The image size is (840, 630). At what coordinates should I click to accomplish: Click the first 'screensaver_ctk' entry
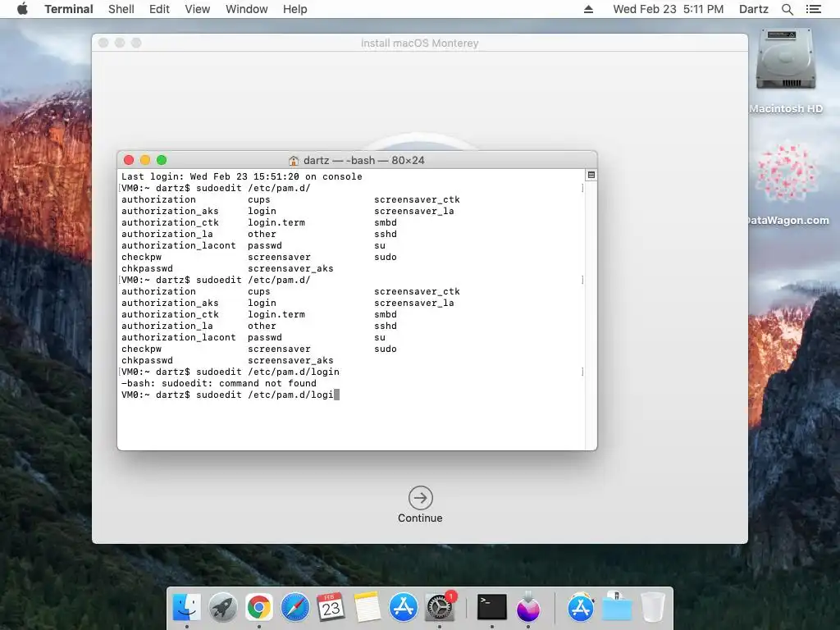(x=417, y=199)
